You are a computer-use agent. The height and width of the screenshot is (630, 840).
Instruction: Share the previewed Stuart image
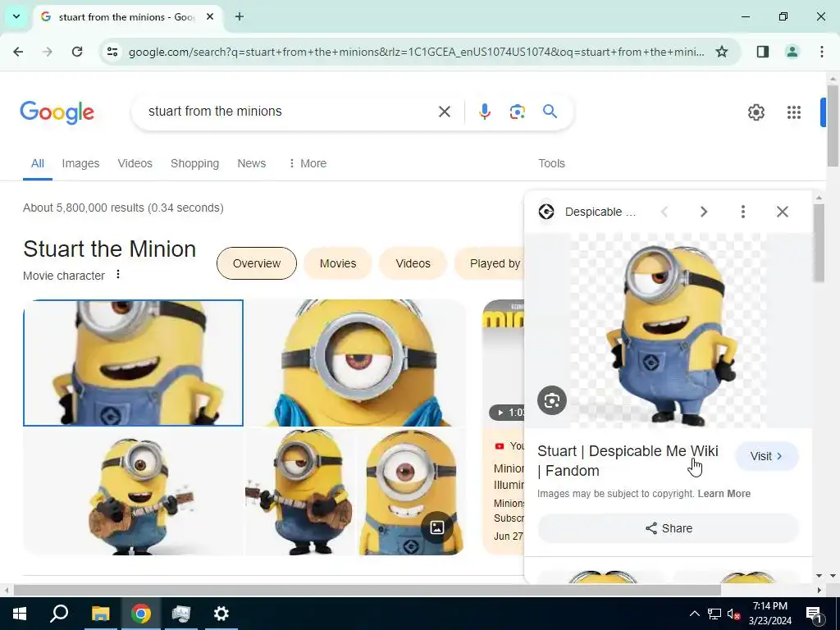point(668,528)
